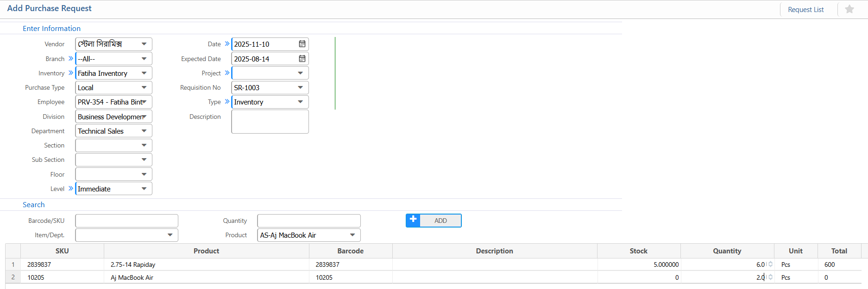The image size is (868, 289).
Task: Expand the Floor dropdown
Action: tap(144, 174)
